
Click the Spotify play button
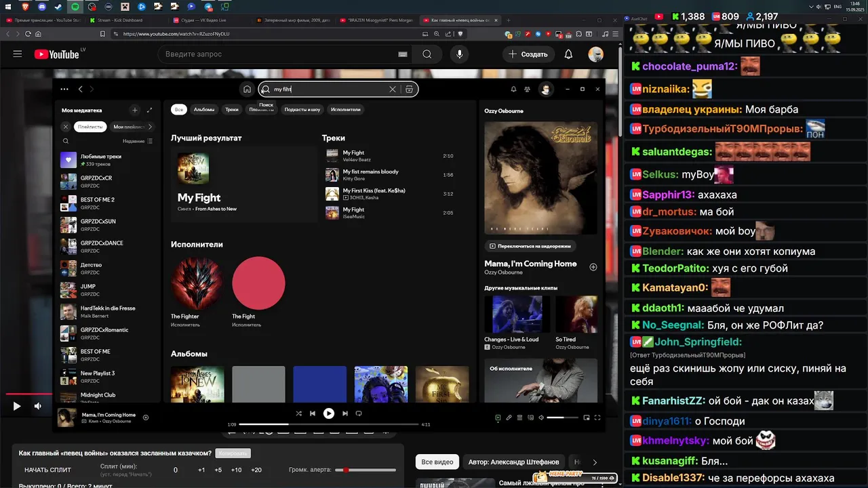pos(329,413)
